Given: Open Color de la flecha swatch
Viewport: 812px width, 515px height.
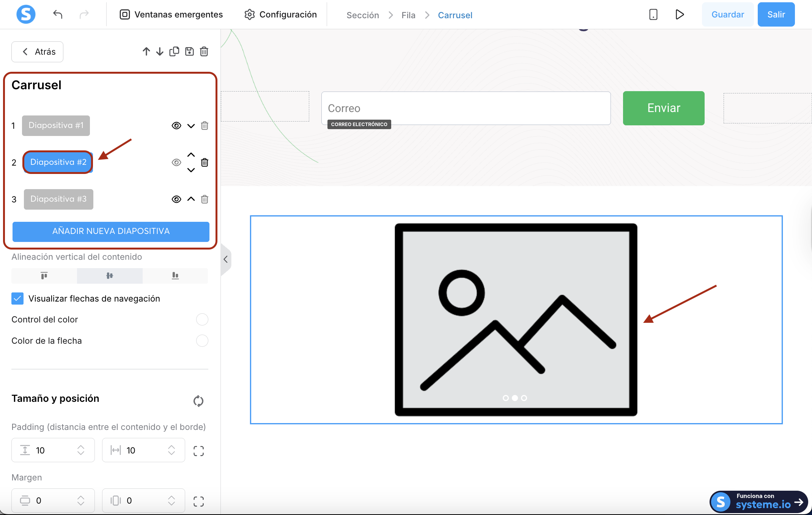Looking at the screenshot, I should point(202,341).
